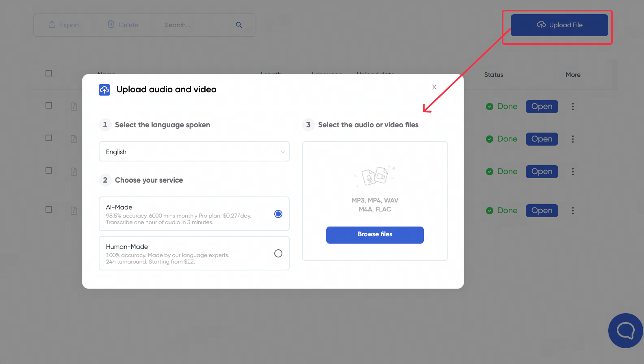Image resolution: width=644 pixels, height=364 pixels.
Task: Click the third row's audio file icon
Action: pos(74,172)
